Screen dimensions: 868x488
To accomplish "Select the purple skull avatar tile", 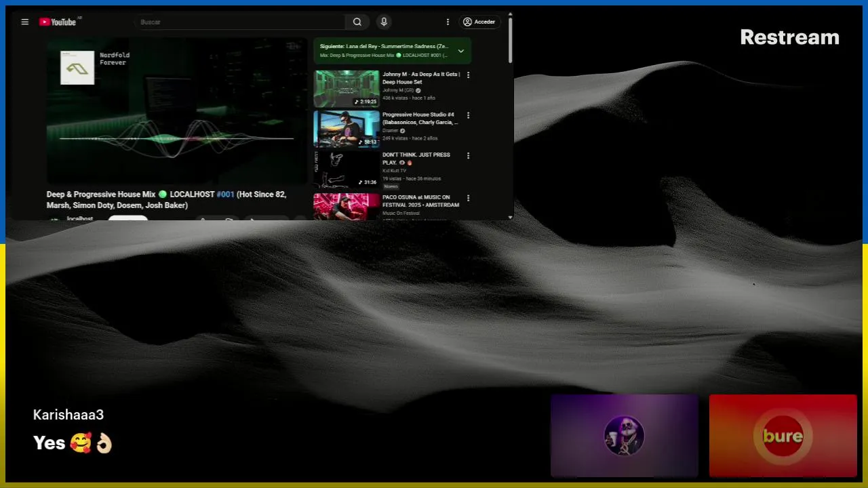I will (625, 436).
